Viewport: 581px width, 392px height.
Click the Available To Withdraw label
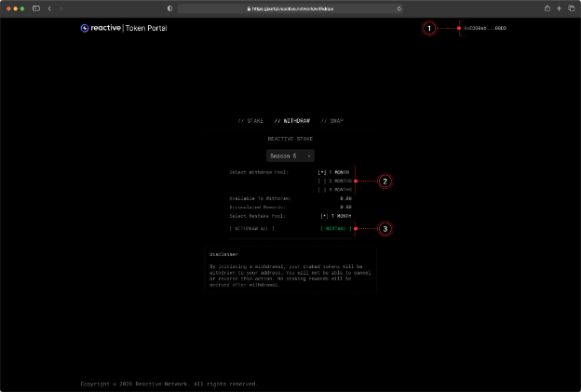[x=260, y=198]
